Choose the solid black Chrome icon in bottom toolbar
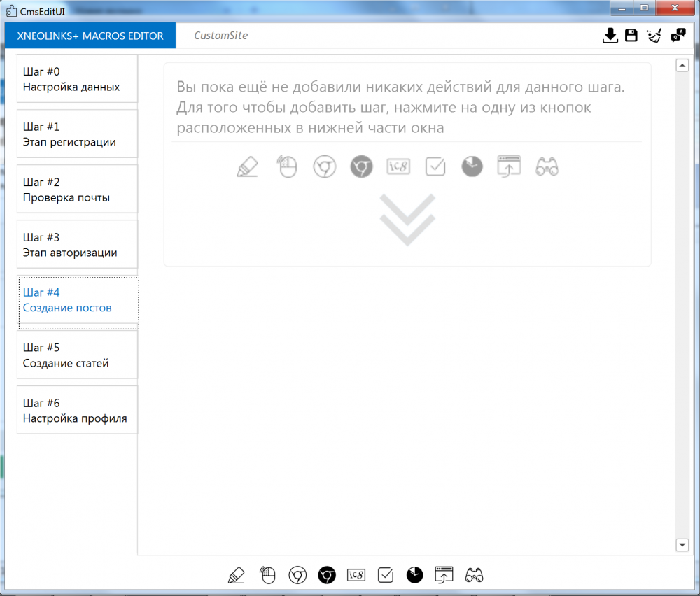Screen dimensions: 700x596 click(x=327, y=575)
